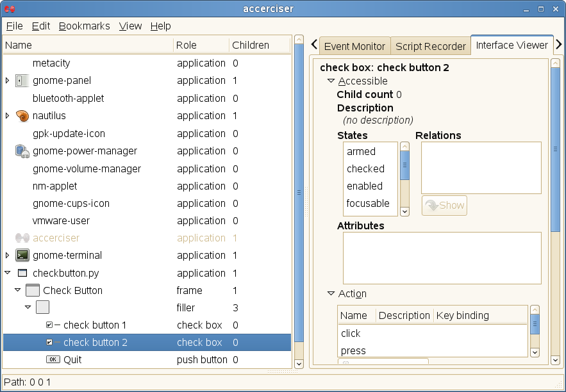Select the Quit push button row
Screen dimensions: 566x392
[147, 359]
